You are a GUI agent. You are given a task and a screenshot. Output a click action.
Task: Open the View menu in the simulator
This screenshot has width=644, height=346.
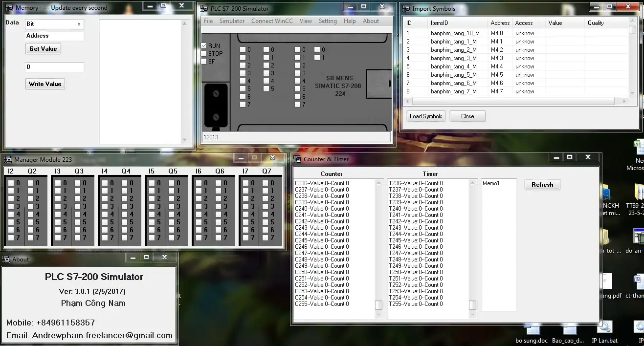[306, 21]
